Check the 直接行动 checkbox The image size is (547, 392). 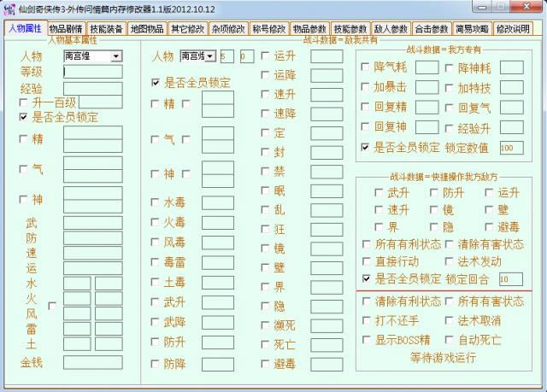pos(367,261)
